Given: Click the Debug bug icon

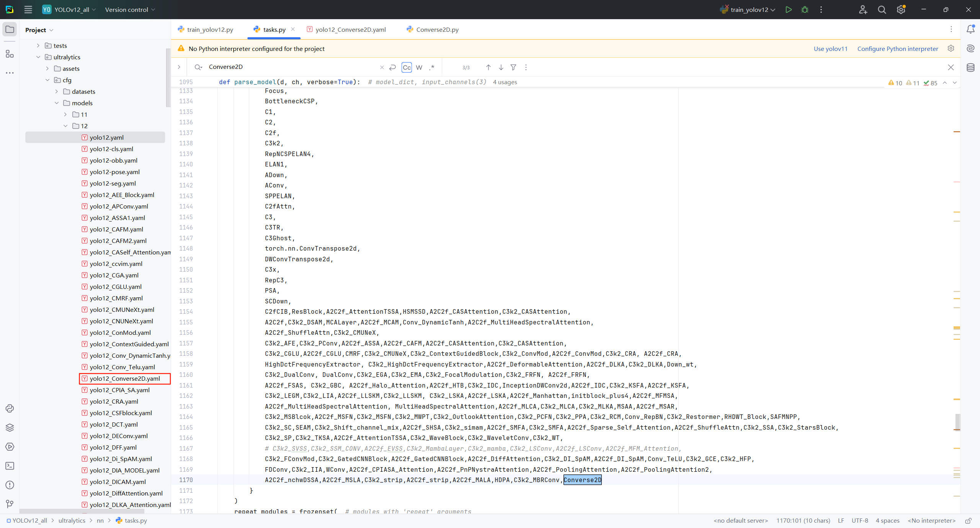Looking at the screenshot, I should coord(805,10).
